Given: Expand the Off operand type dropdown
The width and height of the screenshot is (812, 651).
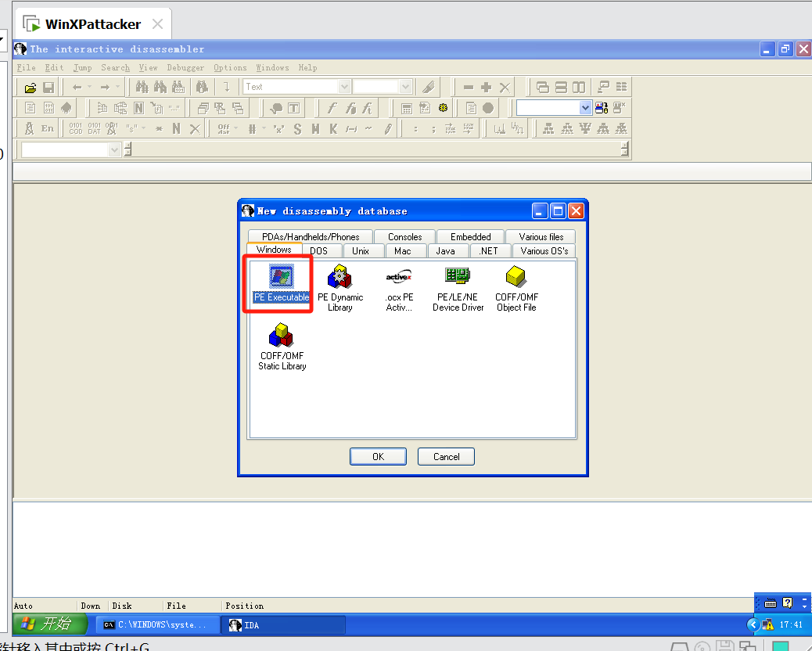Looking at the screenshot, I should (x=236, y=128).
